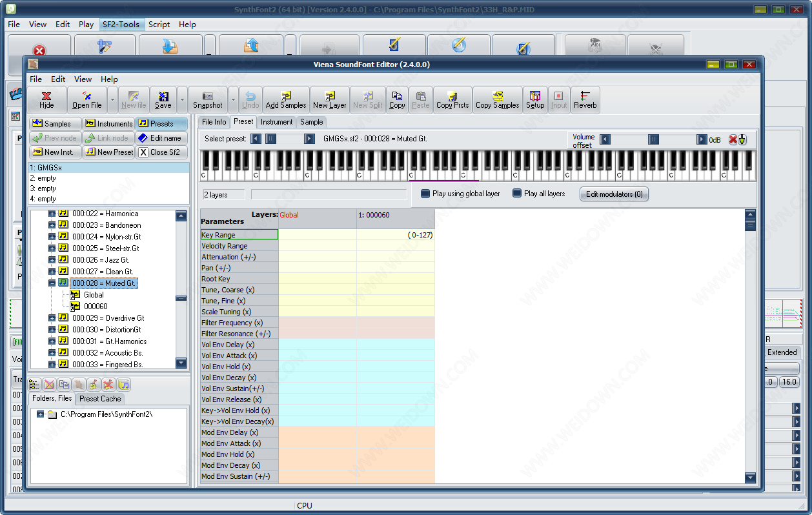Open SF2-Tools menu in the SynthFont2 window
The width and height of the screenshot is (812, 515).
click(121, 24)
